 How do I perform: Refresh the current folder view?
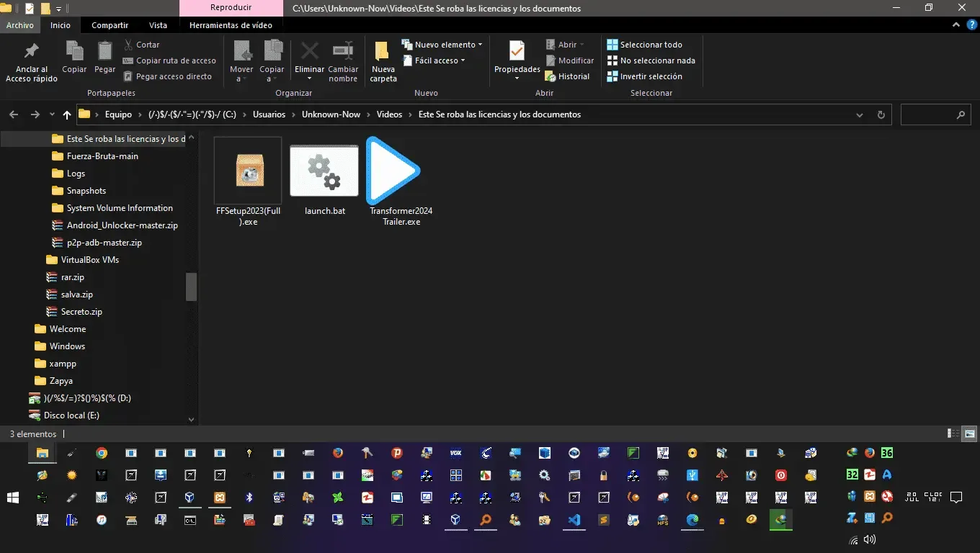[881, 114]
